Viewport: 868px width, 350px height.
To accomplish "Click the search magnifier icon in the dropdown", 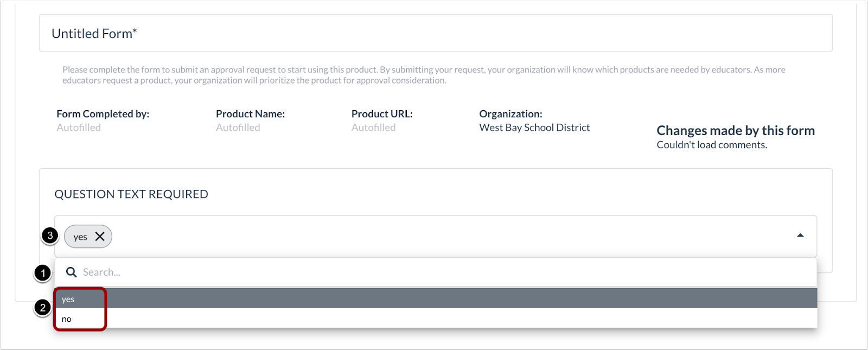I will tap(71, 271).
